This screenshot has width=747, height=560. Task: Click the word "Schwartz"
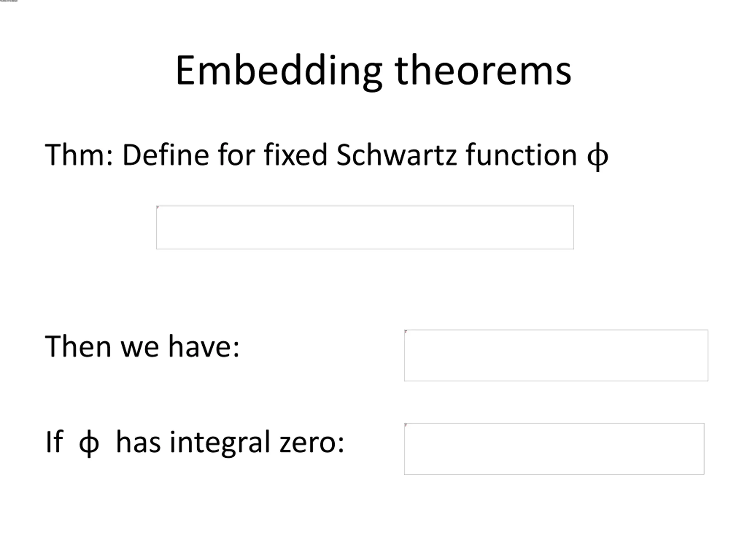397,155
